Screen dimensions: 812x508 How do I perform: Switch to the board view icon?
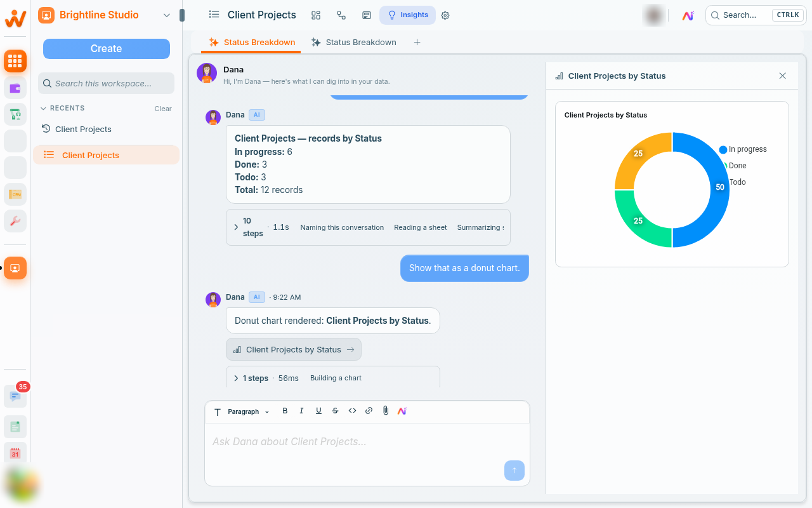[x=316, y=15]
